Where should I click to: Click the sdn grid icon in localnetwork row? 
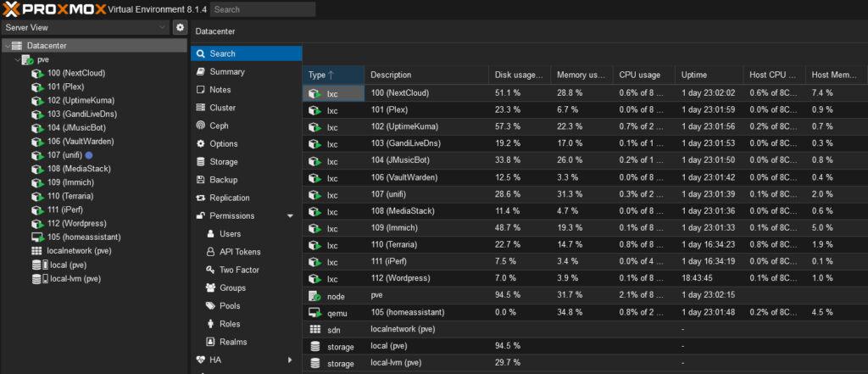(x=315, y=330)
